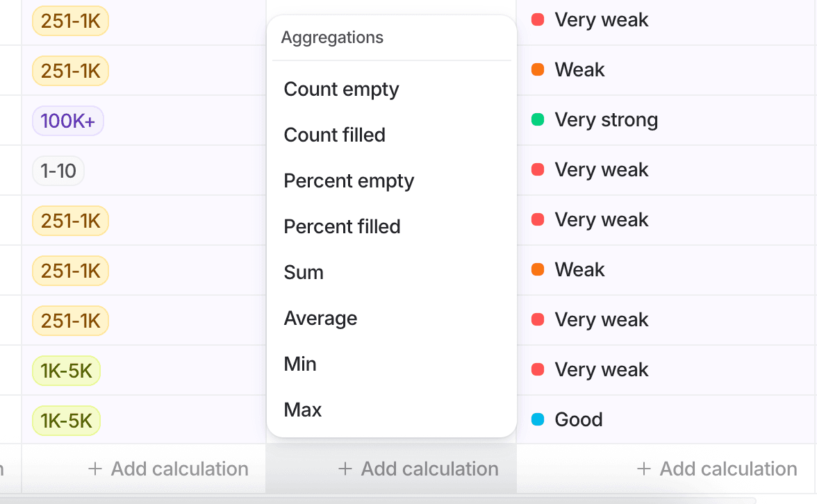Click the red status dot beside "Very weak"
The height and width of the screenshot is (504, 817).
pyautogui.click(x=538, y=20)
